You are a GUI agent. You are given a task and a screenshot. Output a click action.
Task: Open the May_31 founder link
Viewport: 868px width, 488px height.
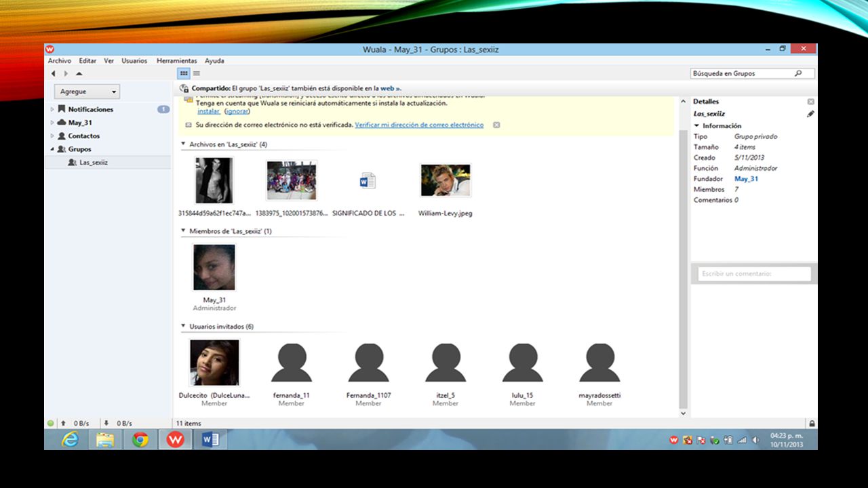746,179
